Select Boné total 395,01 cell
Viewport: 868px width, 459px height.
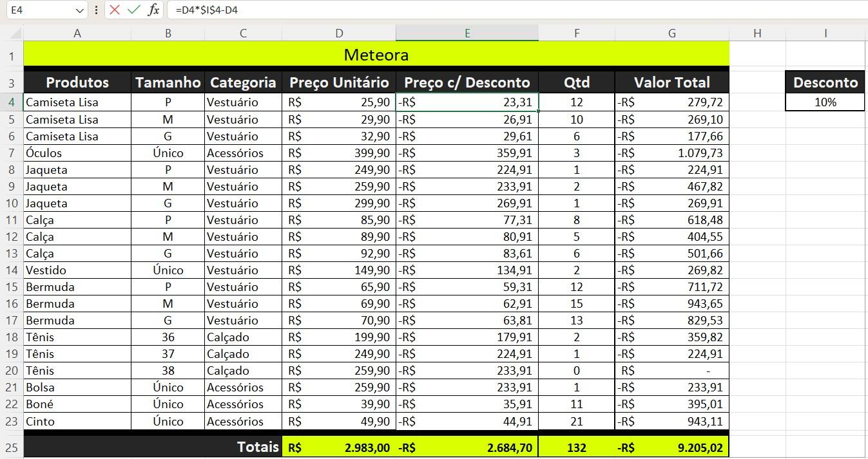pos(672,404)
